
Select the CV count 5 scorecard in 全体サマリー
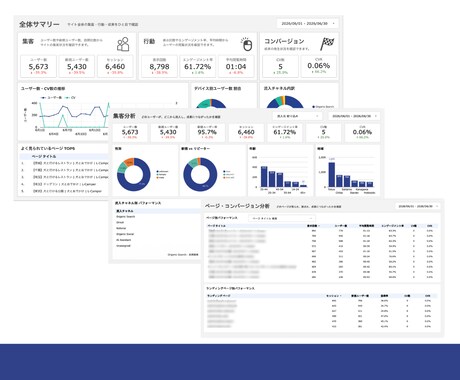280,66
